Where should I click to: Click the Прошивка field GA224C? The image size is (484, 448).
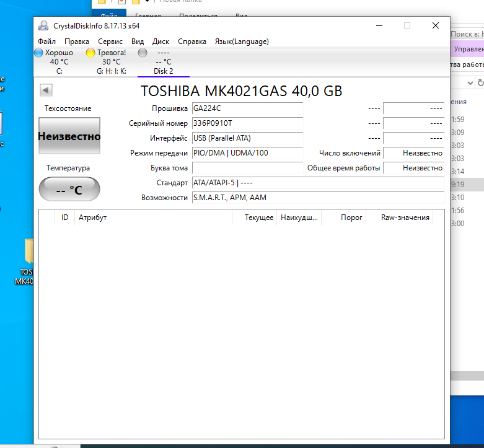click(247, 108)
